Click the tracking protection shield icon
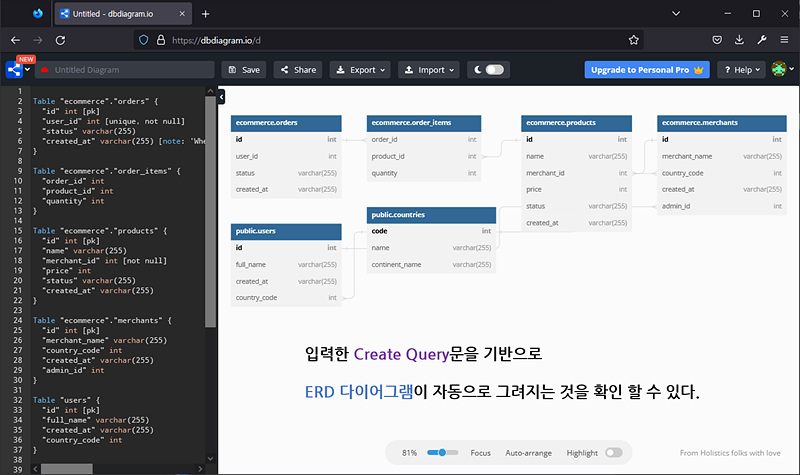800x475 pixels. (x=144, y=40)
